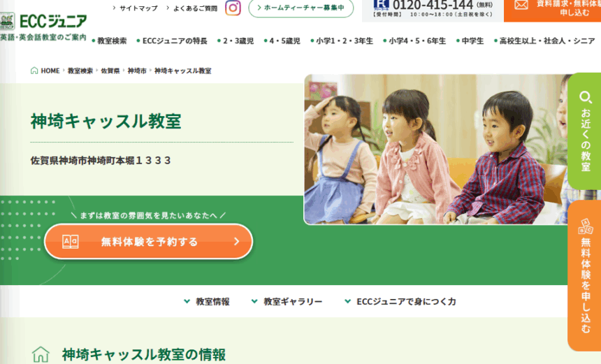This screenshot has height=364, width=601.
Task: Expand ECCジュニアで身につく力 anchor
Action: coord(400,302)
